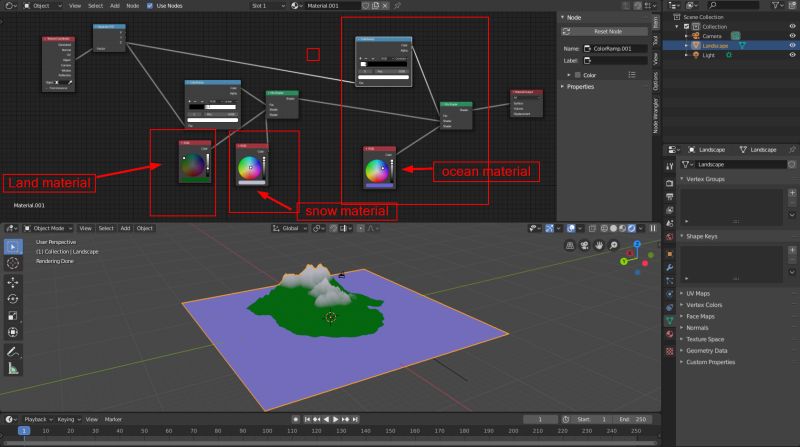800x447 pixels.
Task: Click the ocean material color wheel
Action: coord(377,171)
